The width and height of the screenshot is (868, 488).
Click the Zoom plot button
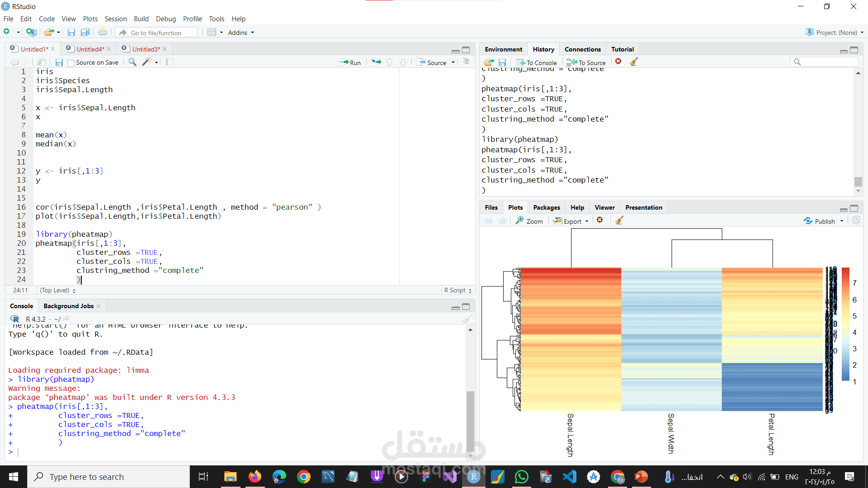[529, 221]
